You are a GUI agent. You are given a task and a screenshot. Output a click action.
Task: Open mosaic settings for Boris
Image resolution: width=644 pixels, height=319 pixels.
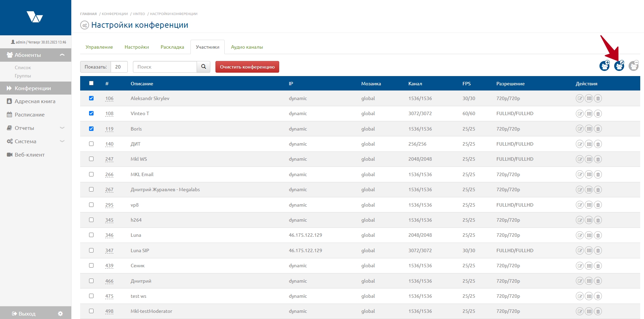point(589,129)
